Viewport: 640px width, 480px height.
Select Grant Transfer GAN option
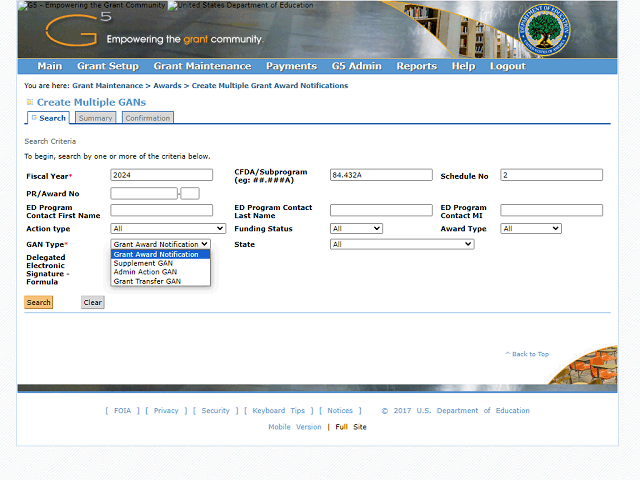[161, 281]
